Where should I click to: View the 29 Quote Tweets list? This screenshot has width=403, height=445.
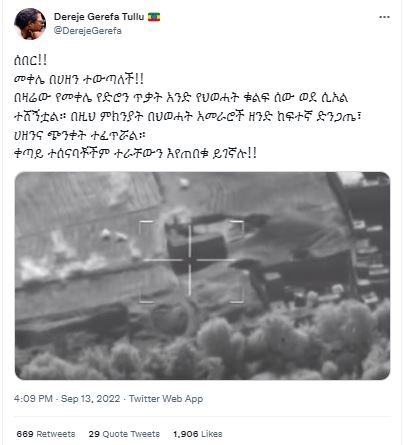coord(124,434)
